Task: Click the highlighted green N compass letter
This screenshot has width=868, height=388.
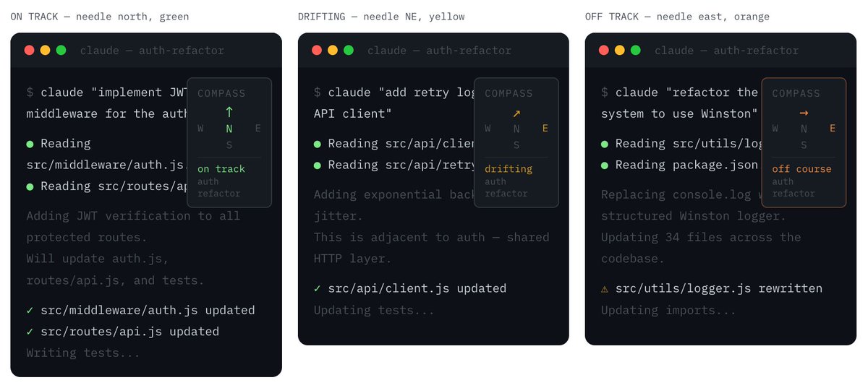Action: pos(229,129)
